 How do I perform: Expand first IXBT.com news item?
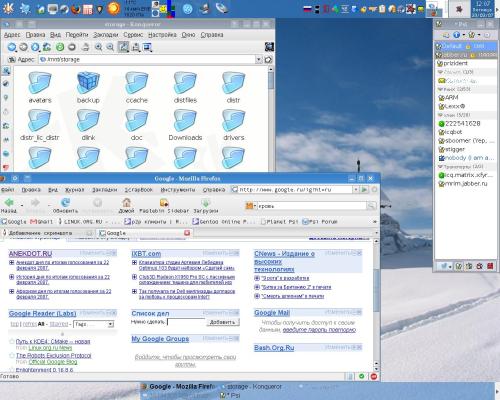[x=134, y=263]
